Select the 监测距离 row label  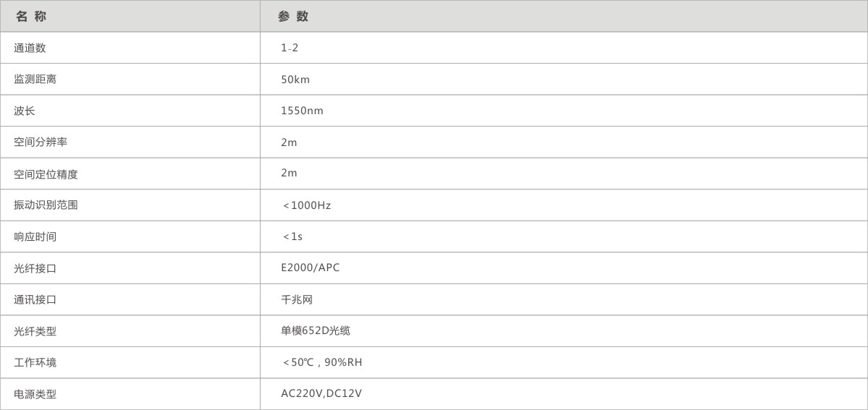point(35,80)
